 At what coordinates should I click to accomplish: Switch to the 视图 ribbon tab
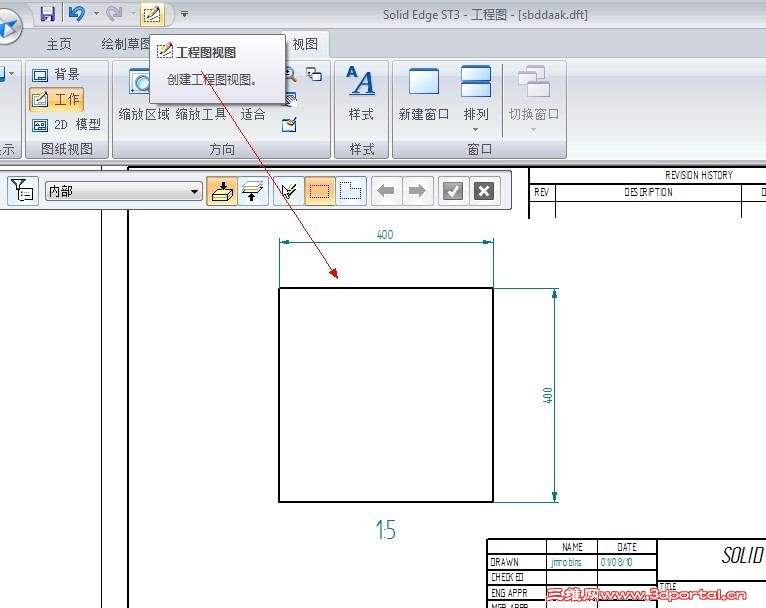click(x=305, y=44)
